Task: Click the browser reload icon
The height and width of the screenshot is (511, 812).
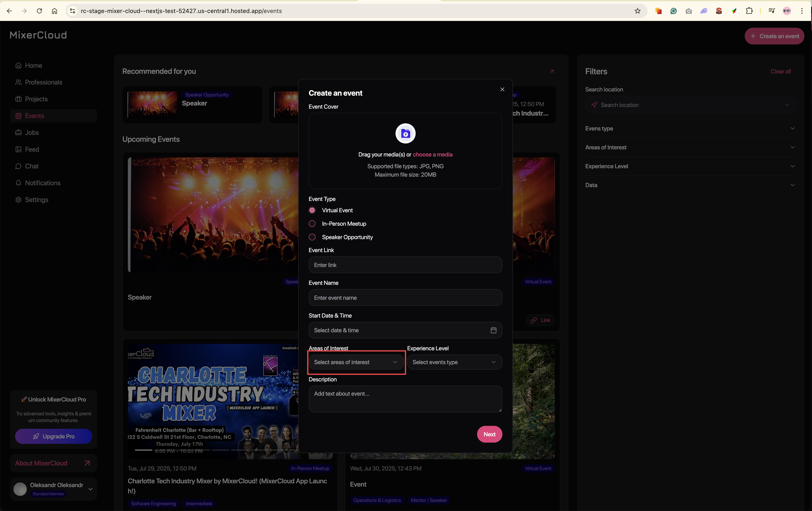Action: tap(39, 11)
